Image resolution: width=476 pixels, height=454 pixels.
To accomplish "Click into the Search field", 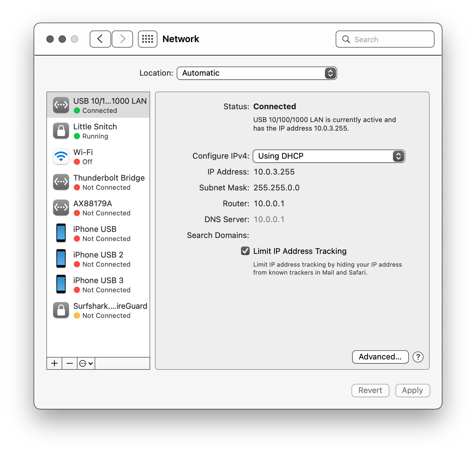I will (385, 39).
